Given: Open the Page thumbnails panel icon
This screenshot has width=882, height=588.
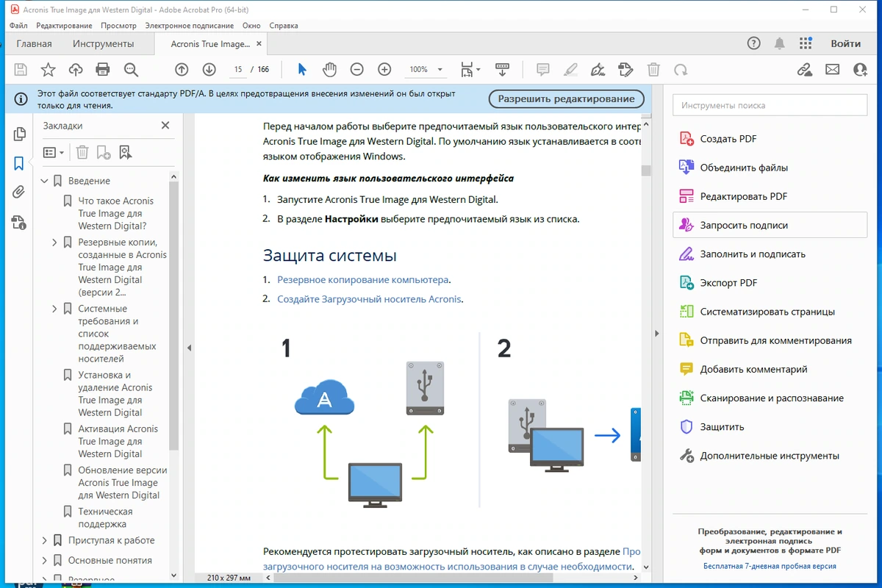Looking at the screenshot, I should pos(19,135).
